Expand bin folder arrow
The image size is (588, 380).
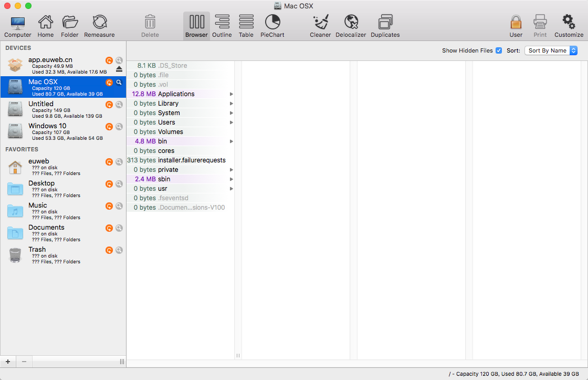[x=232, y=141]
